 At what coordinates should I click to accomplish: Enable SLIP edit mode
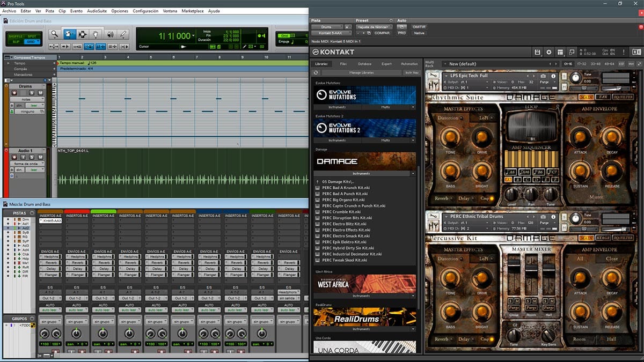coord(16,42)
